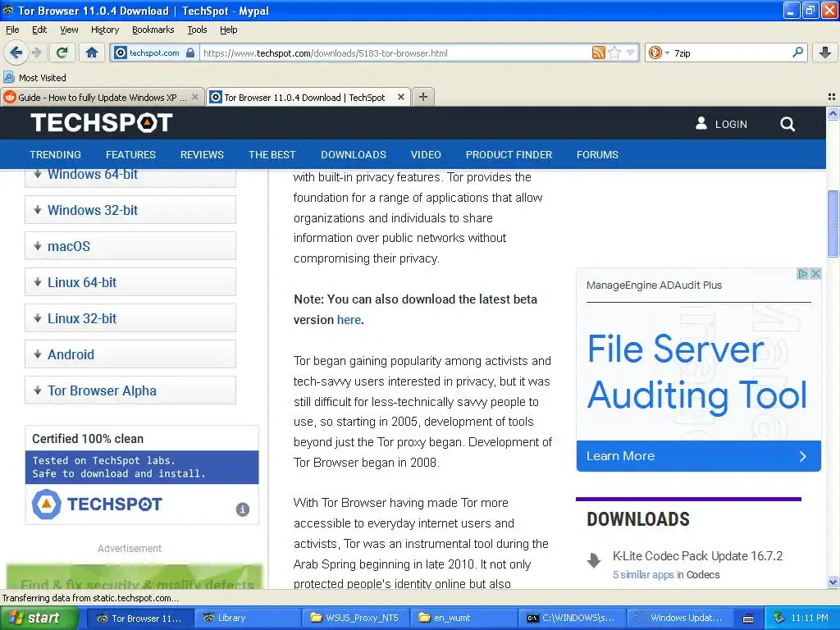Click Learn More on the ad banner
This screenshot has width=840, height=630.
pos(699,456)
